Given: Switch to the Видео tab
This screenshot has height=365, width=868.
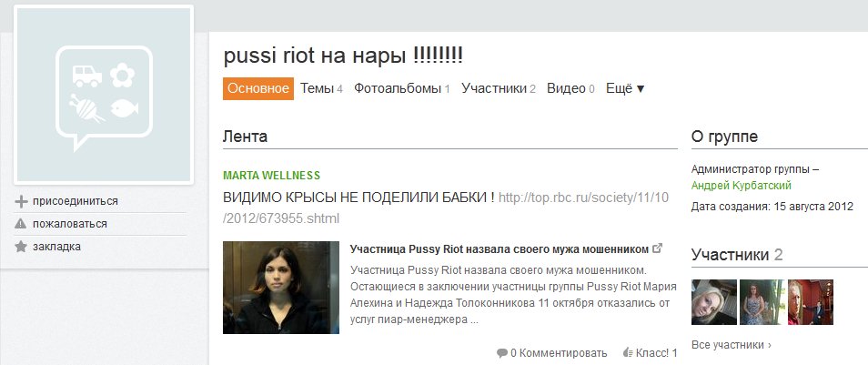Looking at the screenshot, I should coord(570,88).
